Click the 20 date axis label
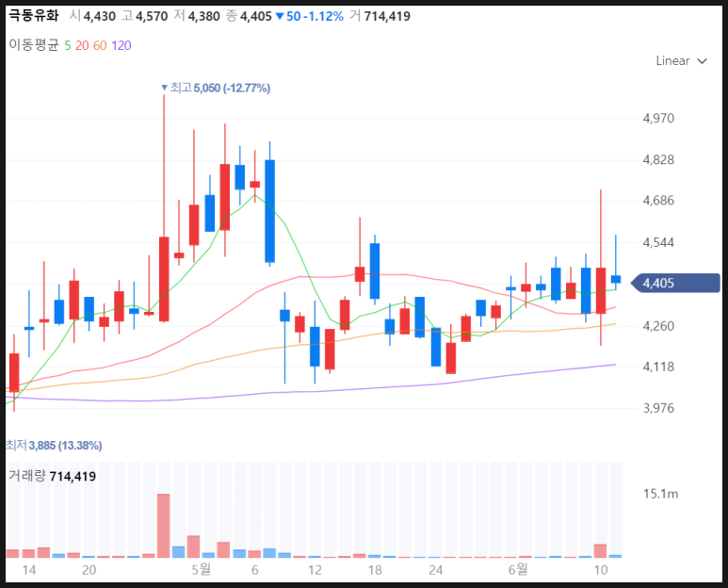728x588 pixels. [x=89, y=570]
